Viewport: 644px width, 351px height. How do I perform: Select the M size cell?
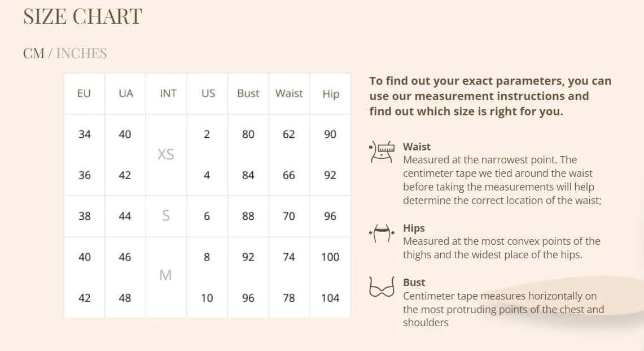165,275
